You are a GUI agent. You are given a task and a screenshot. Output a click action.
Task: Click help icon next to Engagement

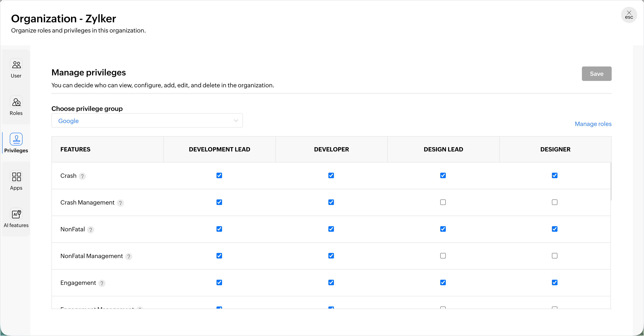click(102, 283)
